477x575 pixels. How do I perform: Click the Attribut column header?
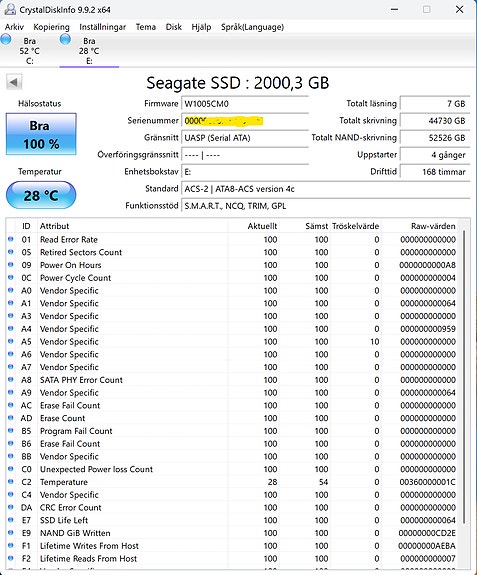click(x=132, y=226)
